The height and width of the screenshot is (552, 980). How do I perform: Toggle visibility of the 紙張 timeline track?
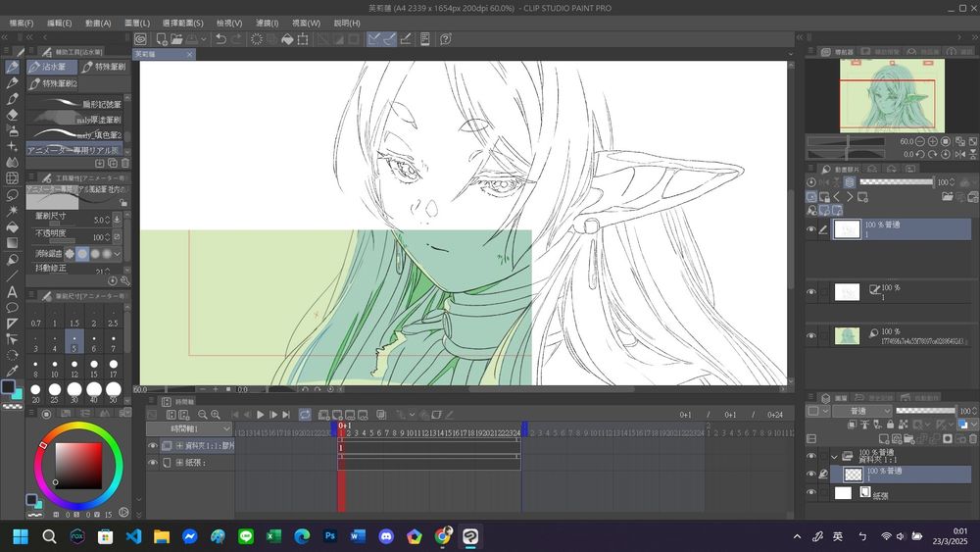[x=152, y=462]
